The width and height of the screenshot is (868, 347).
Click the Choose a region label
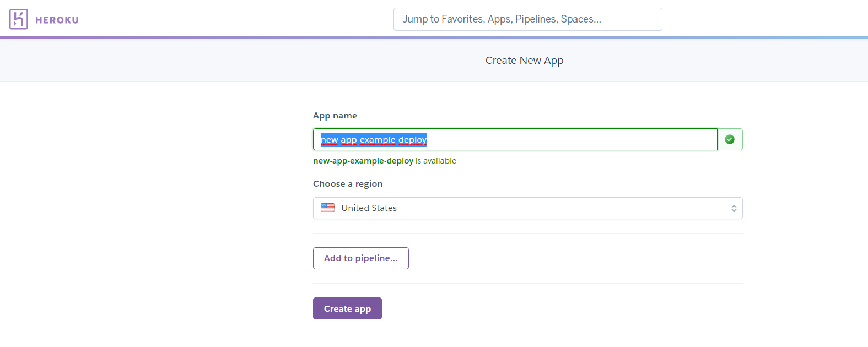point(348,184)
